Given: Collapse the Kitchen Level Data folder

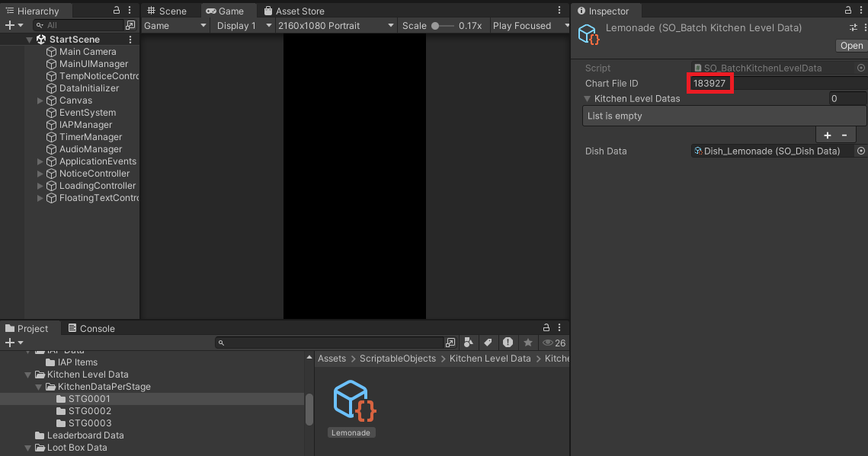Looking at the screenshot, I should pos(27,375).
